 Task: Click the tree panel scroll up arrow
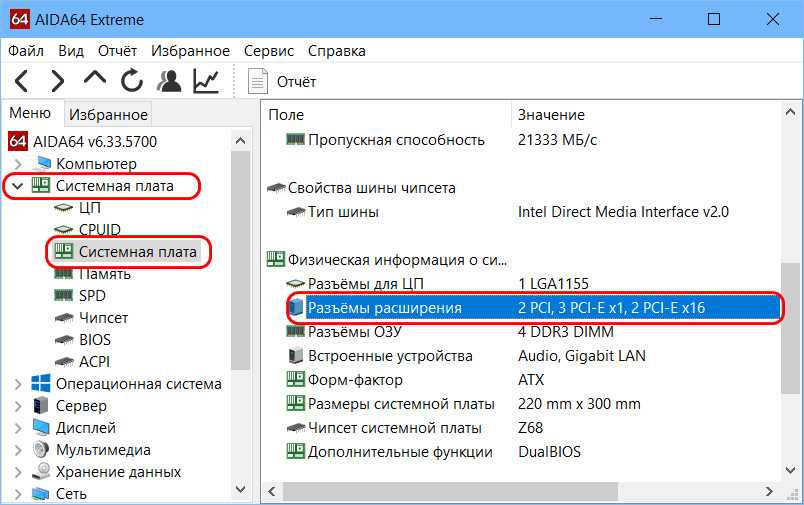(x=240, y=140)
